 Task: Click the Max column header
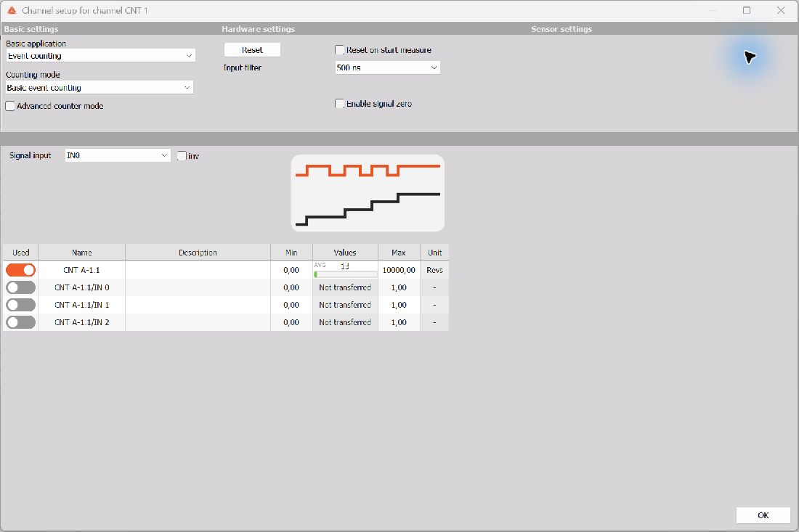399,253
